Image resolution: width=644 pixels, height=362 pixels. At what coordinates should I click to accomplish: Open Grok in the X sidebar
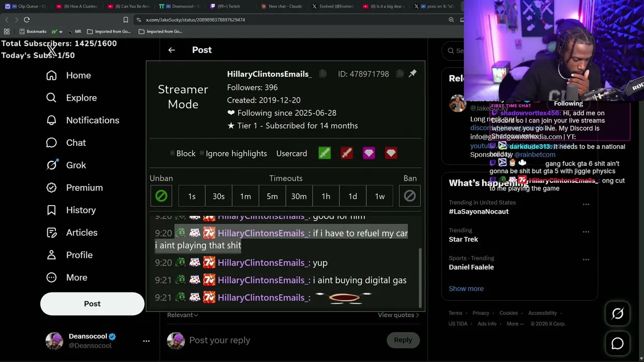66,165
